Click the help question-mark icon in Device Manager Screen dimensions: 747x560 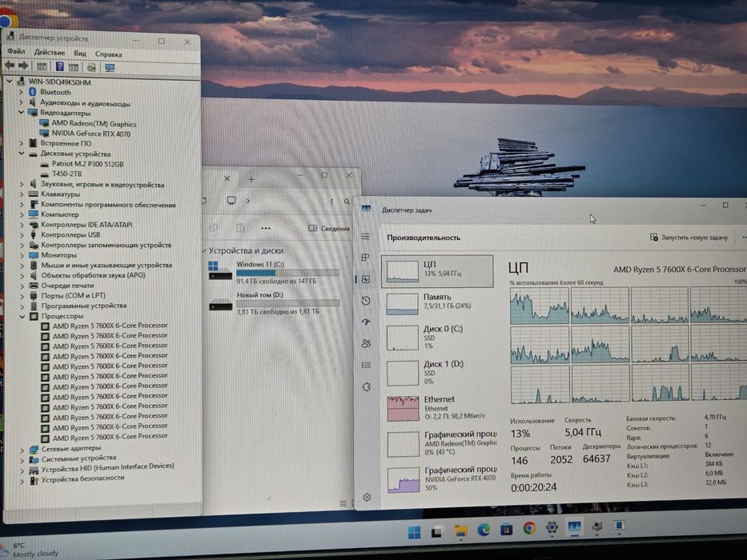(59, 66)
